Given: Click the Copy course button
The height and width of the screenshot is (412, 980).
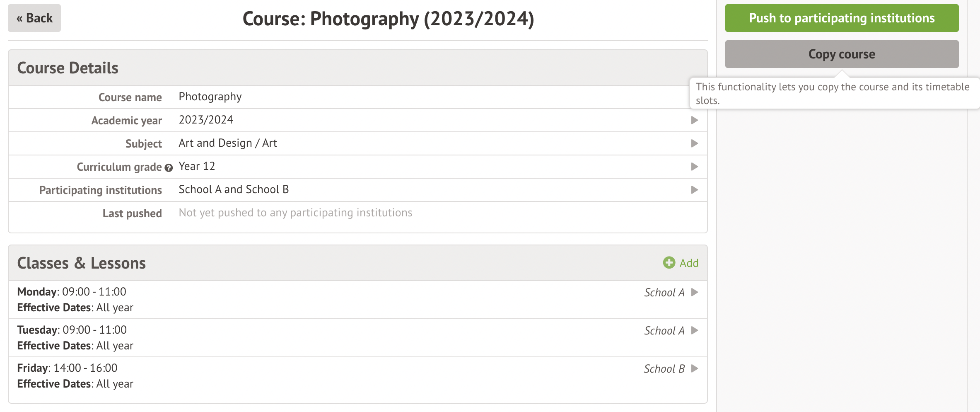Looking at the screenshot, I should [842, 54].
